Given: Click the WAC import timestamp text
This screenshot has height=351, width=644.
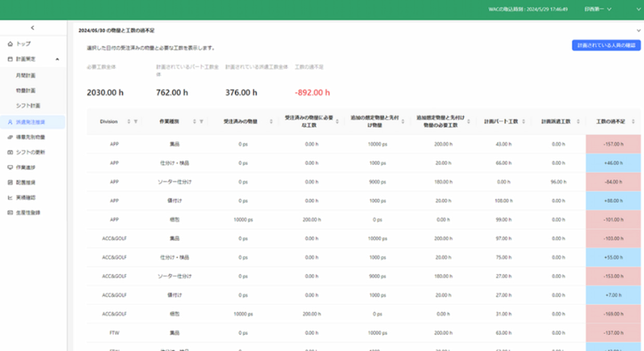Looking at the screenshot, I should (x=528, y=9).
